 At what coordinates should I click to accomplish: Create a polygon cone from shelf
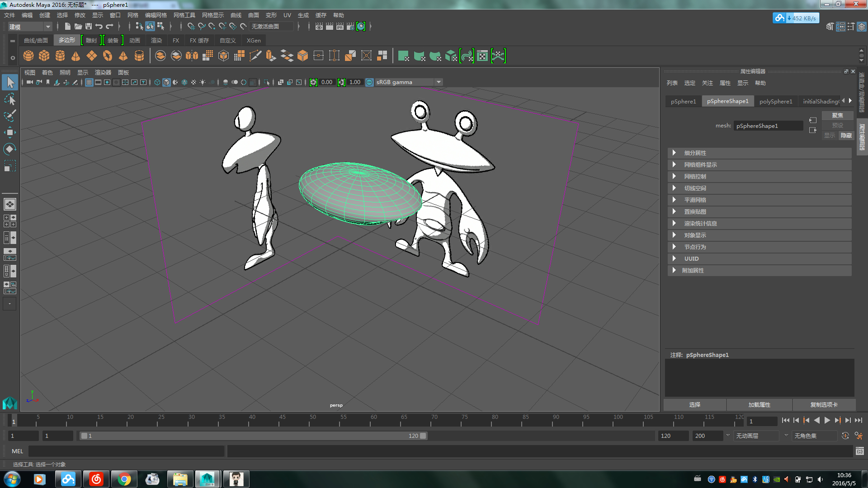tap(75, 56)
